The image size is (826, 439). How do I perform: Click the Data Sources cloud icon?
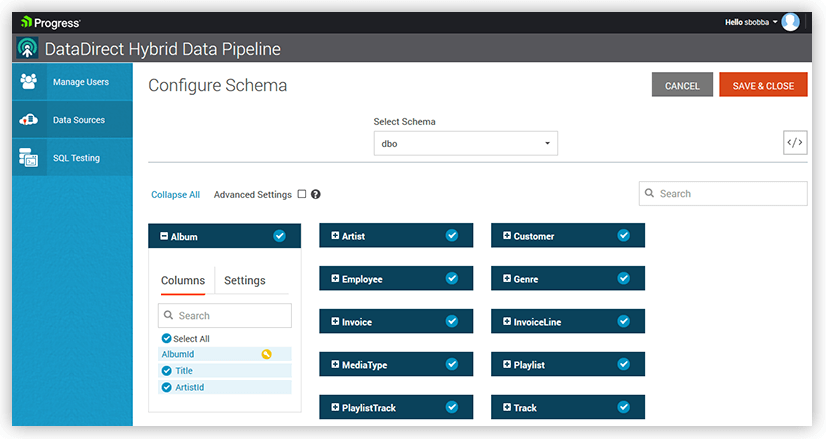tap(29, 120)
